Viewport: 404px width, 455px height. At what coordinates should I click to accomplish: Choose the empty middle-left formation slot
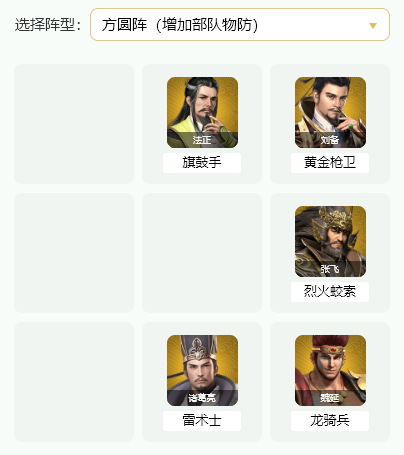74,253
